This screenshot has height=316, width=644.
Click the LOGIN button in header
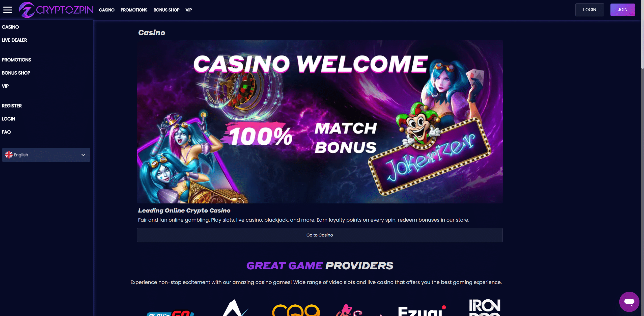(x=590, y=10)
